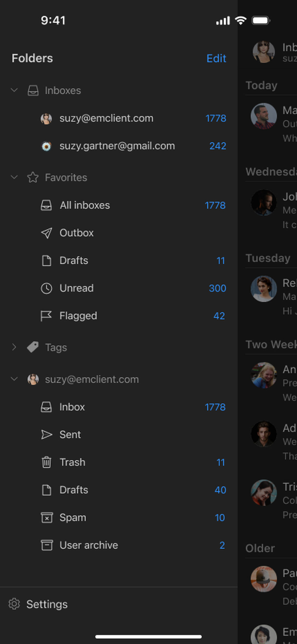This screenshot has width=297, height=644.
Task: Expand the Tags section chevron
Action: point(14,347)
